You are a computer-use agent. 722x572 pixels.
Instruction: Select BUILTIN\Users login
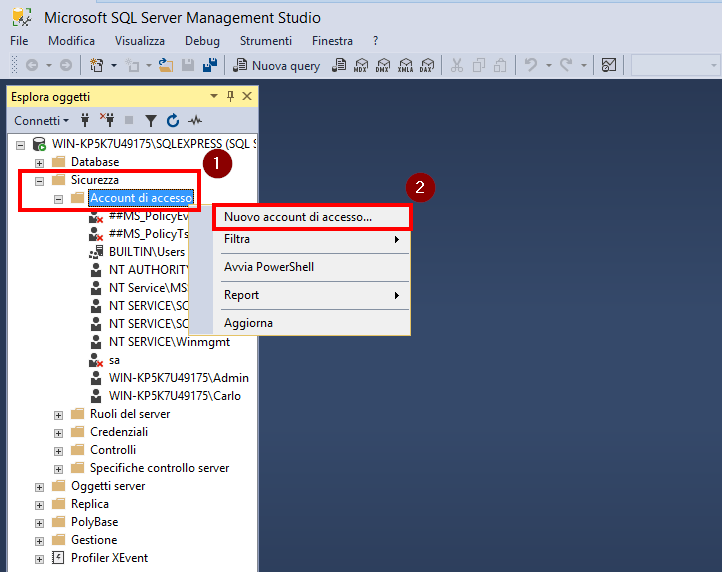click(x=147, y=252)
